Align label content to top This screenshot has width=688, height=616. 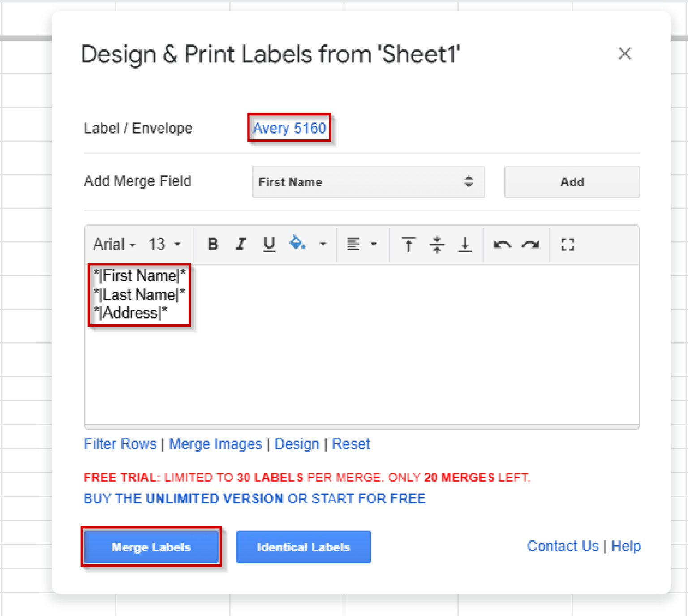408,244
